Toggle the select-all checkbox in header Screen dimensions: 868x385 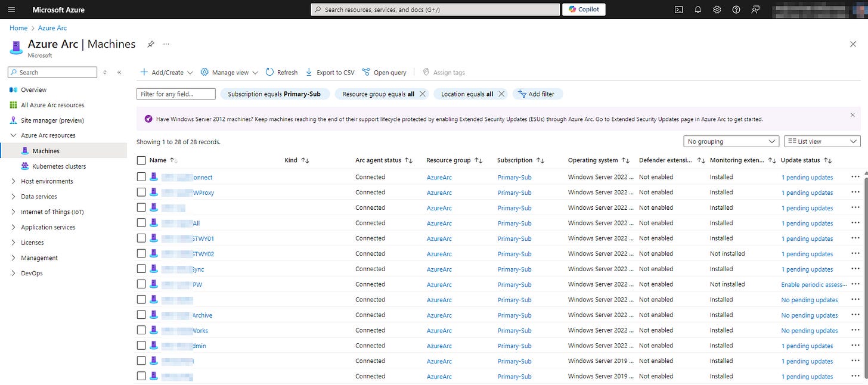141,160
